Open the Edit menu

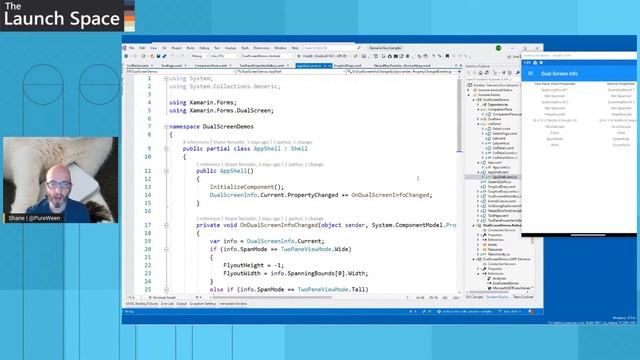tap(142, 48)
